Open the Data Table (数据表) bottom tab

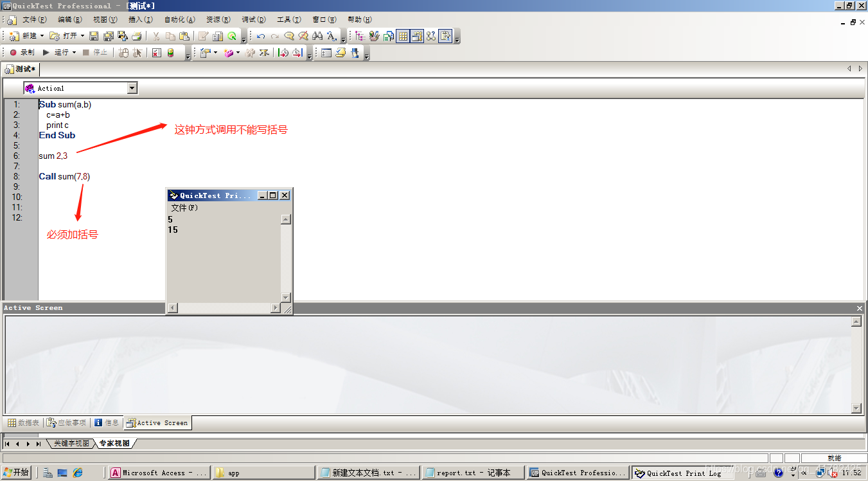24,422
